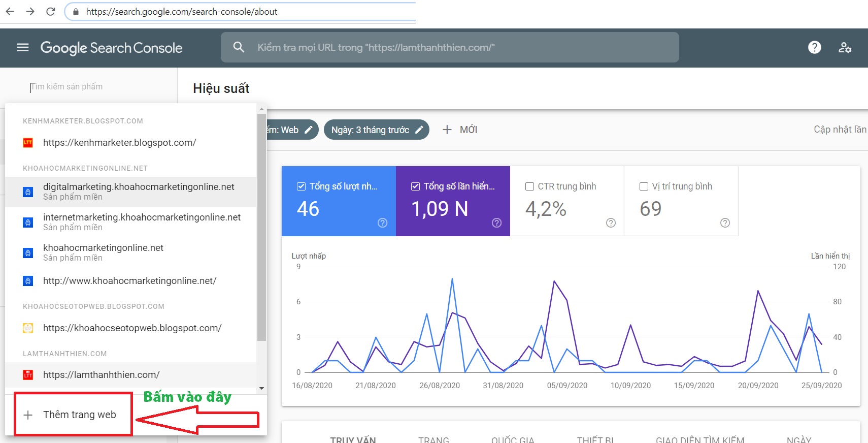868x443 pixels.
Task: Open help icon on CTR trung bình card
Action: point(611,223)
